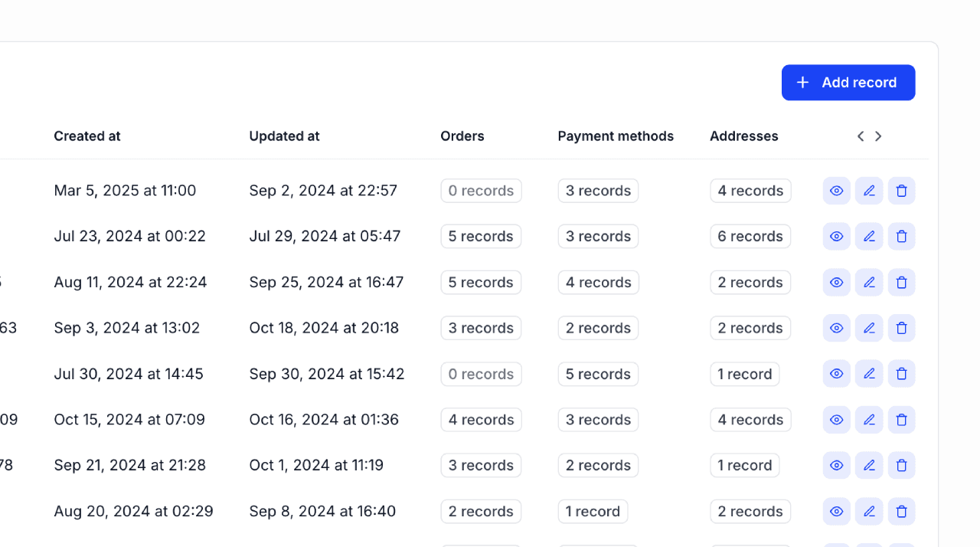Screen dimensions: 980x547
Task: Select the "Oct 16, 2024 at 01:36" cell
Action: (x=324, y=420)
